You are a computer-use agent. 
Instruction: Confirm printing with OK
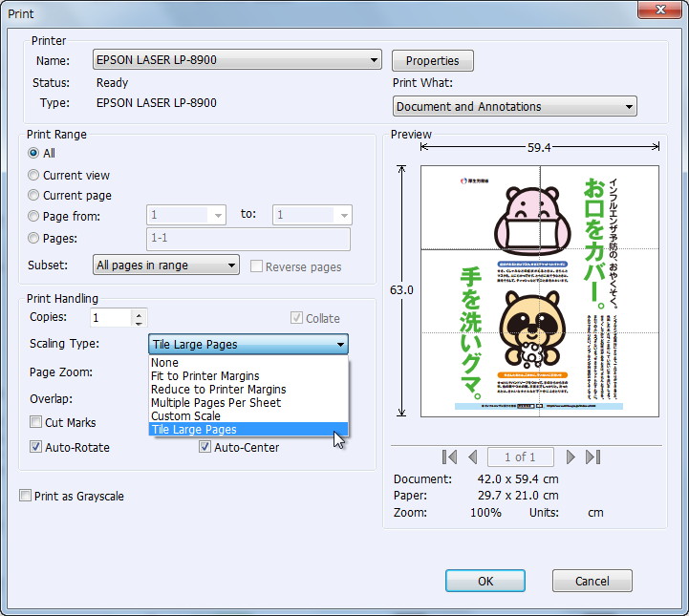(x=485, y=581)
